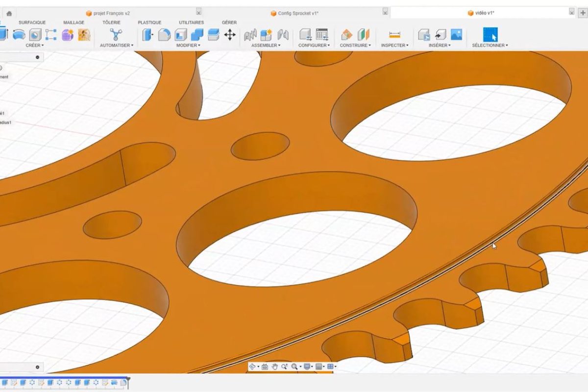Click the Measure ruler icon
Image resolution: width=588 pixels, height=392 pixels.
[x=394, y=35]
